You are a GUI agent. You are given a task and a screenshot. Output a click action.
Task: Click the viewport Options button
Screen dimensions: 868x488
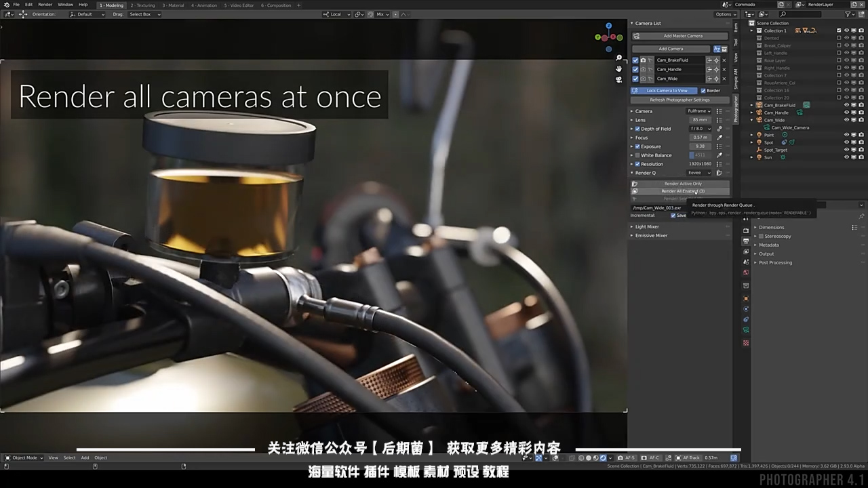(725, 14)
